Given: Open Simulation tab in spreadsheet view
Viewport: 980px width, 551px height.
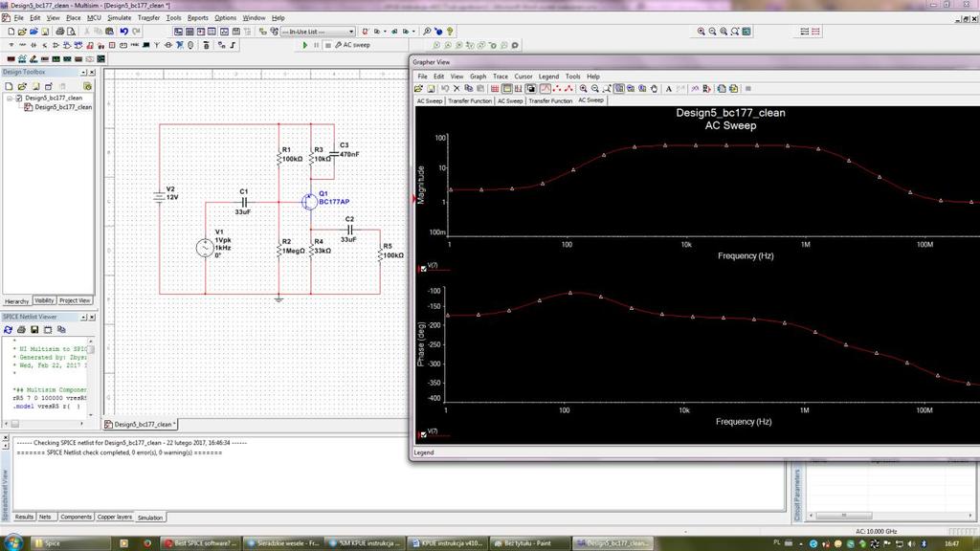Looking at the screenshot, I should point(150,518).
